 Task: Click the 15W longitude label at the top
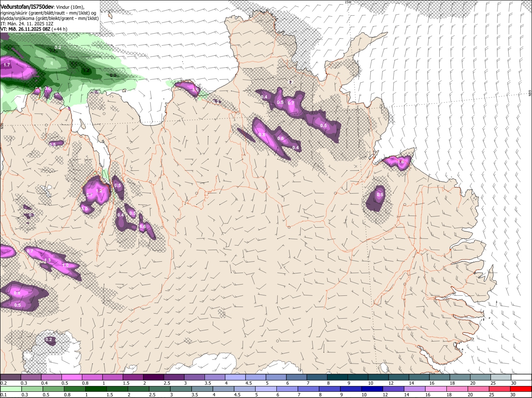pos(348,2)
